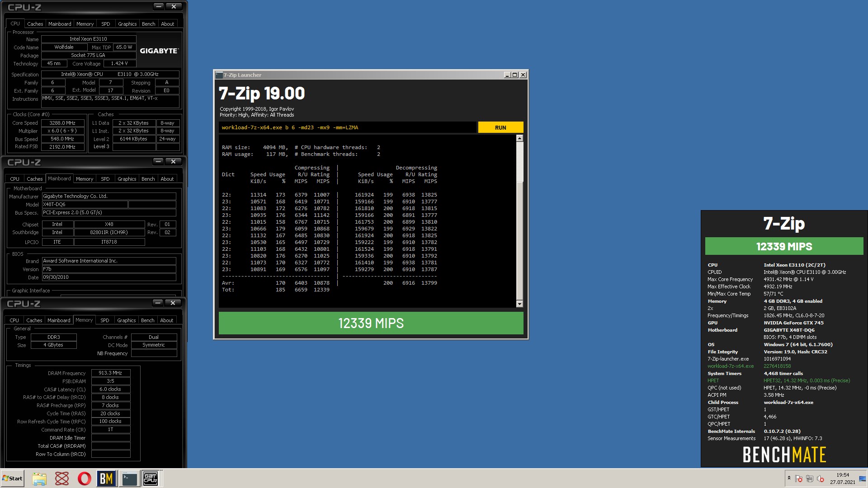Click the BENCHMATE logo at the panel bottom
This screenshot has width=868, height=488.
tap(784, 455)
